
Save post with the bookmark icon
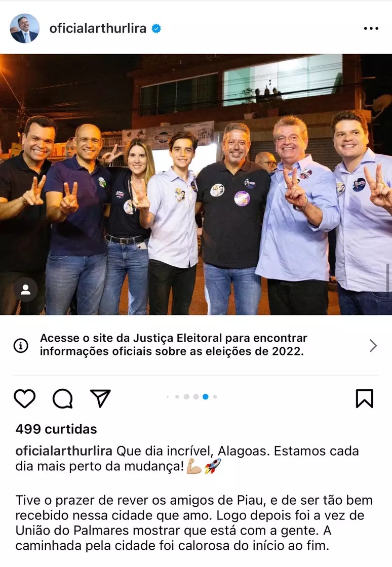tap(364, 398)
